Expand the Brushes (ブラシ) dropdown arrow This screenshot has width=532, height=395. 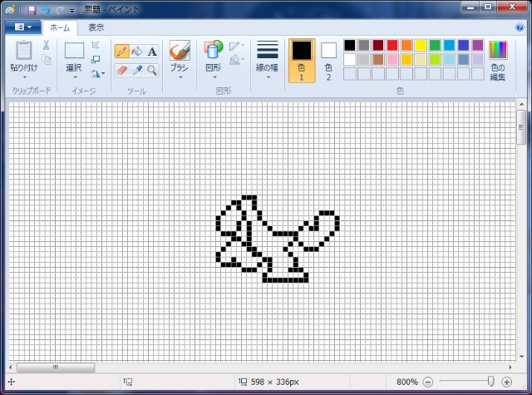pos(180,77)
